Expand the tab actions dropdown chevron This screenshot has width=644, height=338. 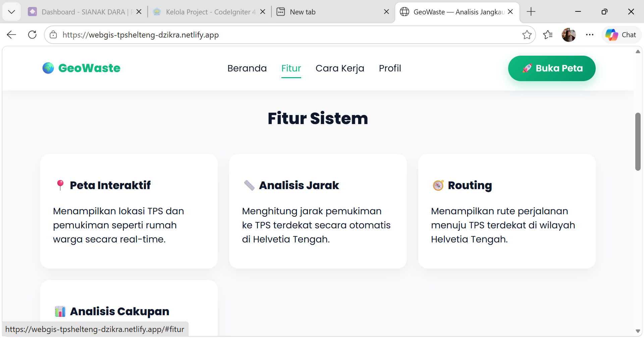(11, 12)
